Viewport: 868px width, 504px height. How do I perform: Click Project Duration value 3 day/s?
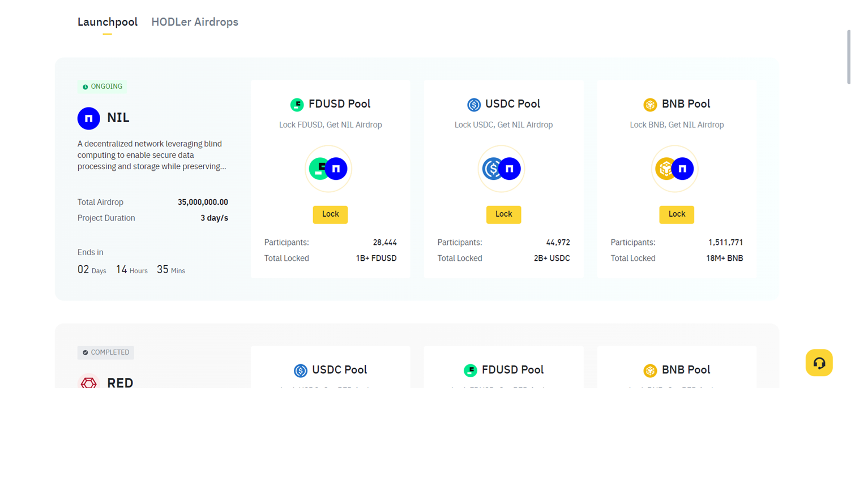214,218
